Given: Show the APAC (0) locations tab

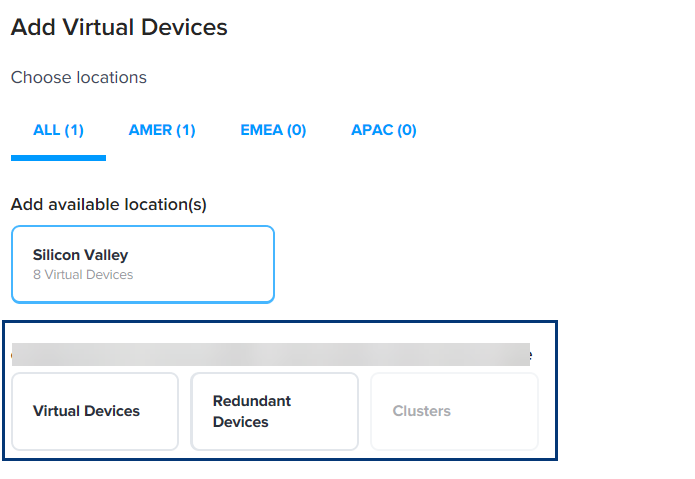Looking at the screenshot, I should pyautogui.click(x=383, y=130).
